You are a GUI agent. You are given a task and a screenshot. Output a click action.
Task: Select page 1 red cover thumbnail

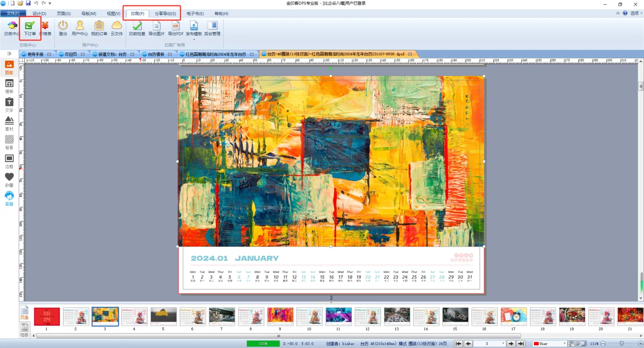47,316
